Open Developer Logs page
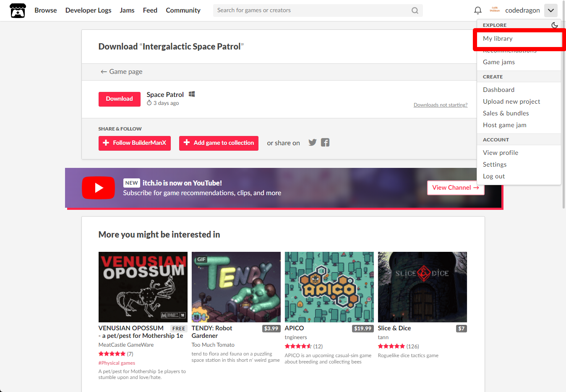The width and height of the screenshot is (566, 392). [x=89, y=10]
